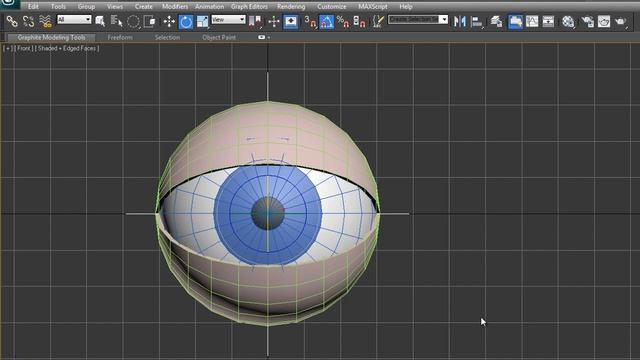Open Edit Named Selection Sets
Screen dimensions: 640x360
tap(378, 21)
